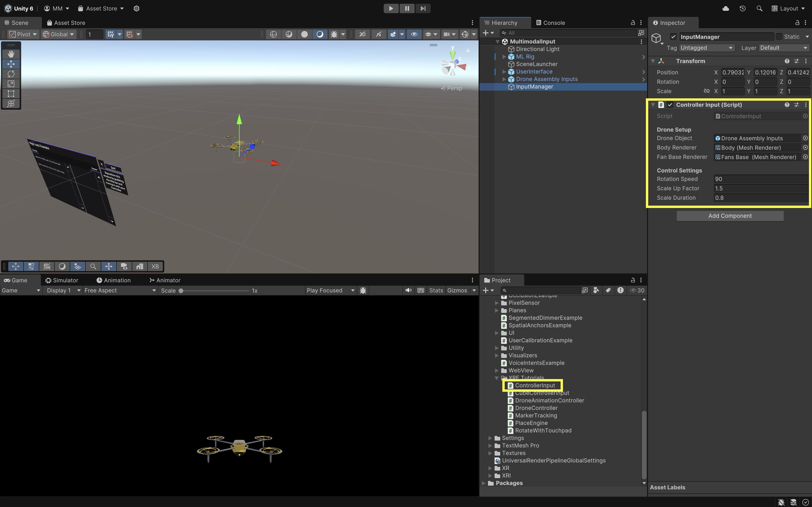Click the Play button

click(x=391, y=8)
